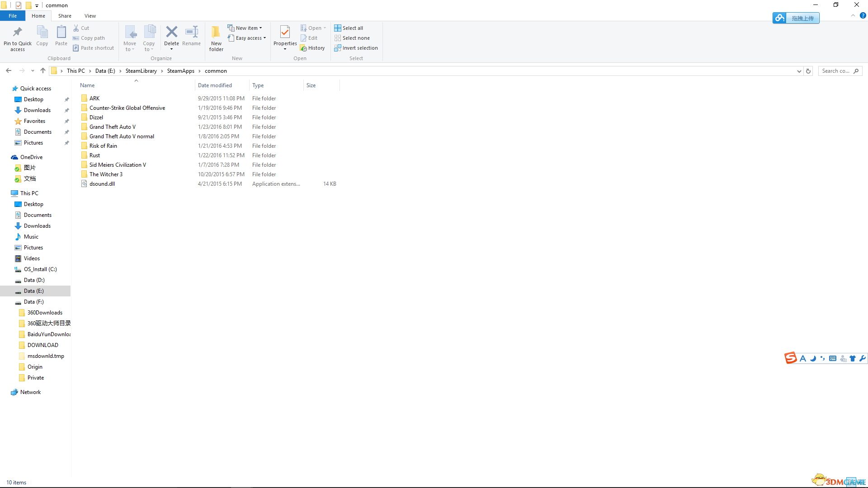Screen dimensions: 868x488
Task: Click Paste shortcut in ribbon
Action: click(94, 48)
